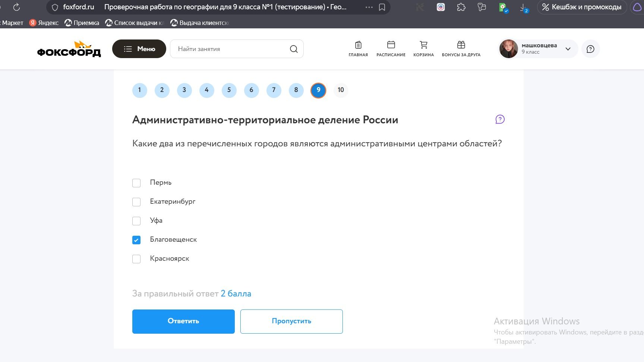Expand the user profile dropdown chevron
This screenshot has height=362, width=644.
[568, 49]
